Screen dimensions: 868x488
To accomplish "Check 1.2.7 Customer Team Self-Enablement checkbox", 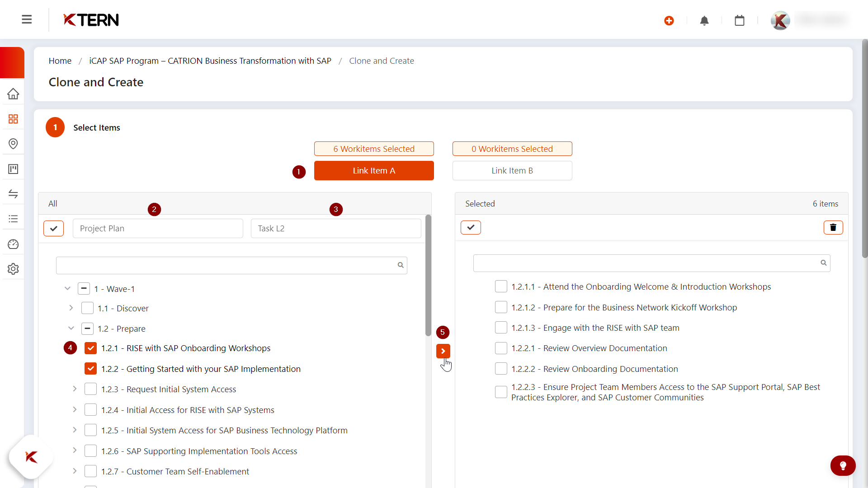I will [x=90, y=471].
